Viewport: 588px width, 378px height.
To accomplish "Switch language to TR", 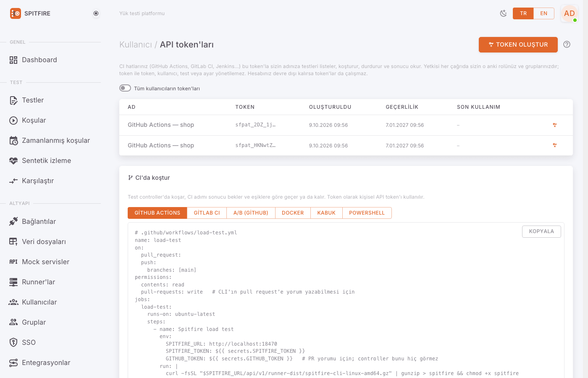I will tap(523, 13).
